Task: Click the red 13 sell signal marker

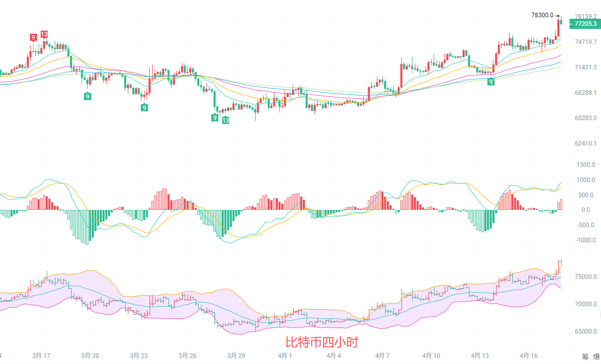Action: point(44,34)
